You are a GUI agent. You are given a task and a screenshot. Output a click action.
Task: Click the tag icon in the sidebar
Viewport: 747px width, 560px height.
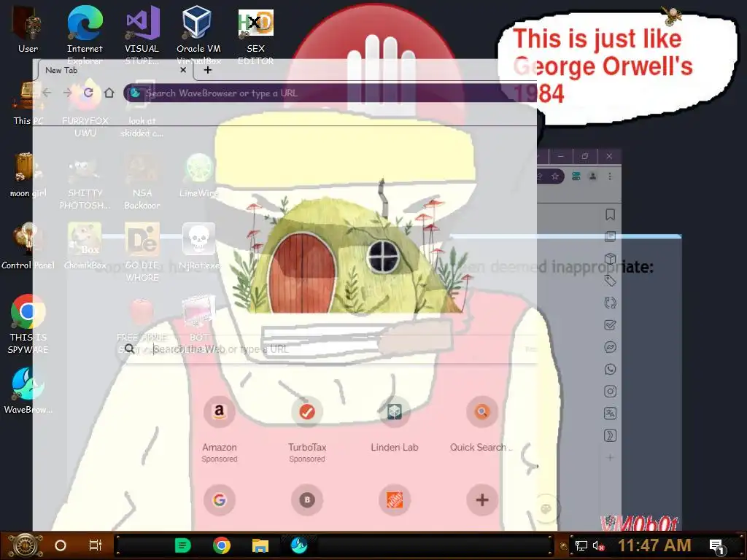(x=611, y=281)
